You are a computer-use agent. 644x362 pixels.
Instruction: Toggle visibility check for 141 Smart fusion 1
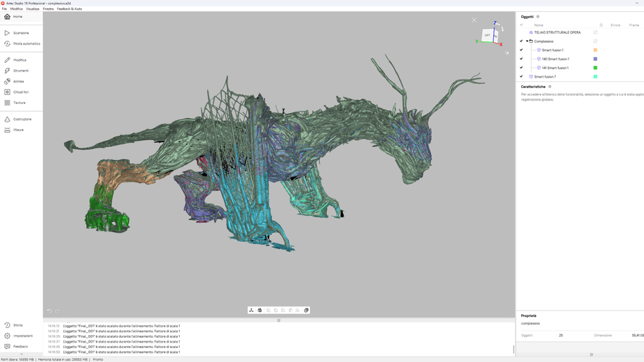(521, 68)
